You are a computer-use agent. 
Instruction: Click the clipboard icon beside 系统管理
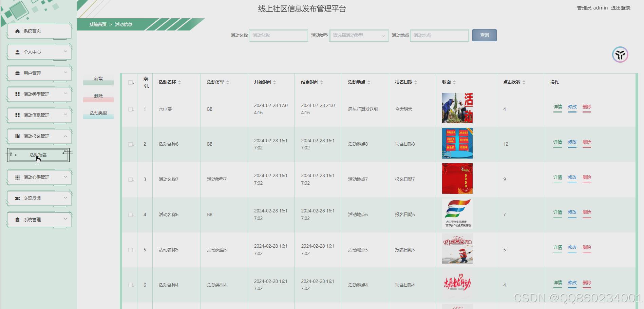coord(17,220)
